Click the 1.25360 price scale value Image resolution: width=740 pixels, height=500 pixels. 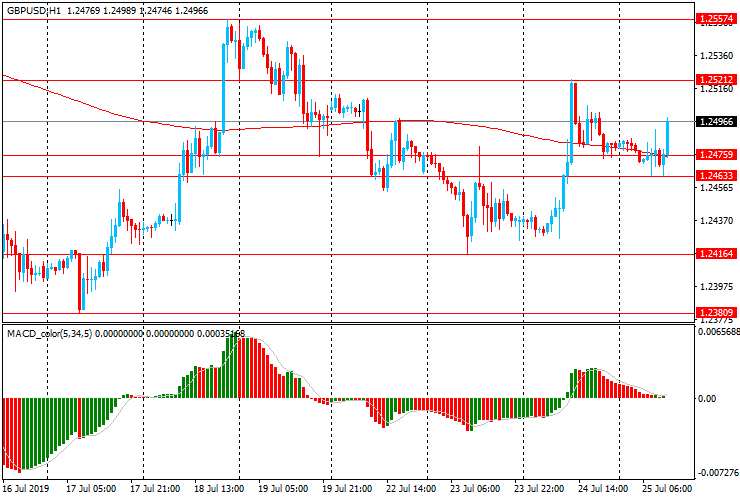coord(716,56)
